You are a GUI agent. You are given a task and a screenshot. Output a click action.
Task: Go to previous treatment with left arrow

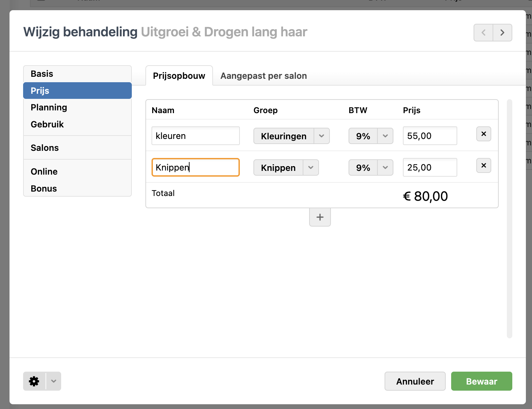click(x=483, y=33)
